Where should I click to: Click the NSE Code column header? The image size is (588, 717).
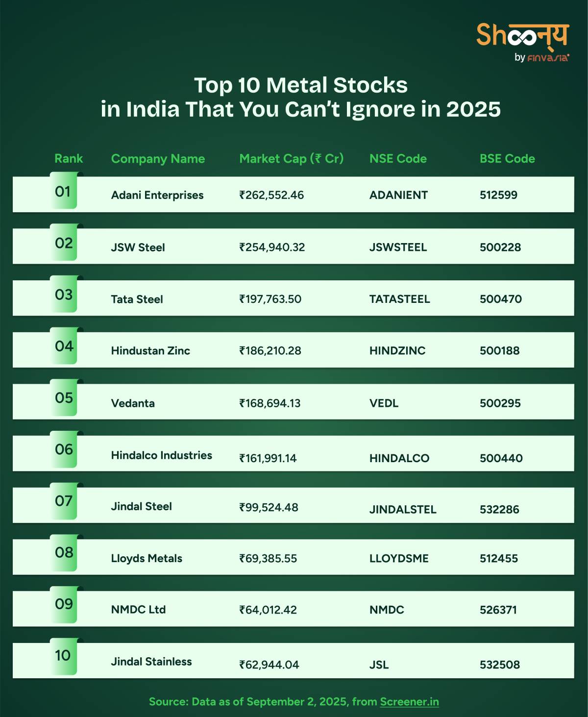398,159
